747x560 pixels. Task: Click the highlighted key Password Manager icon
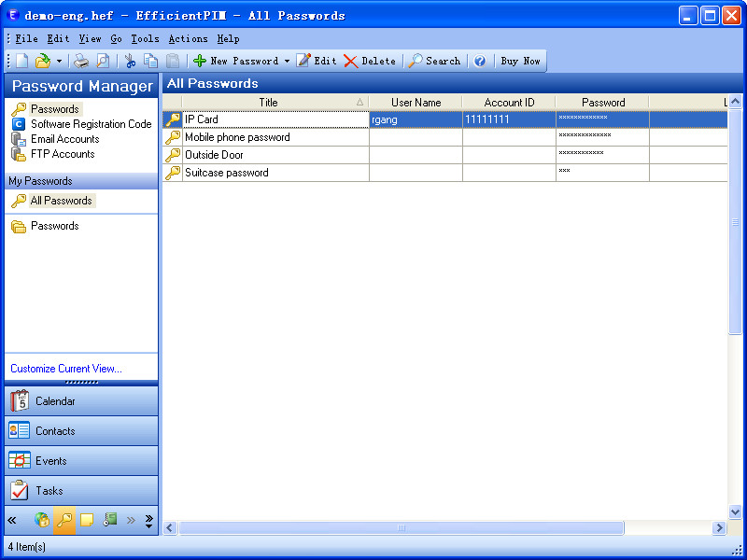coord(64,520)
